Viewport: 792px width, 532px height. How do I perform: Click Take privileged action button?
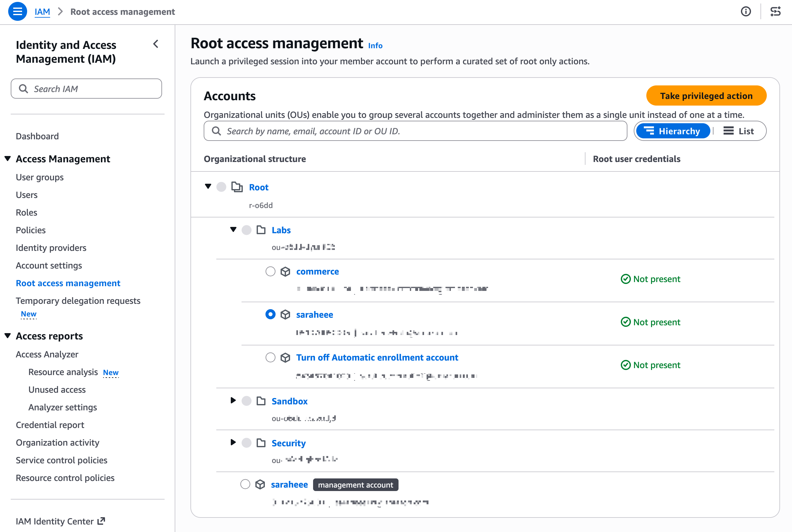click(706, 96)
